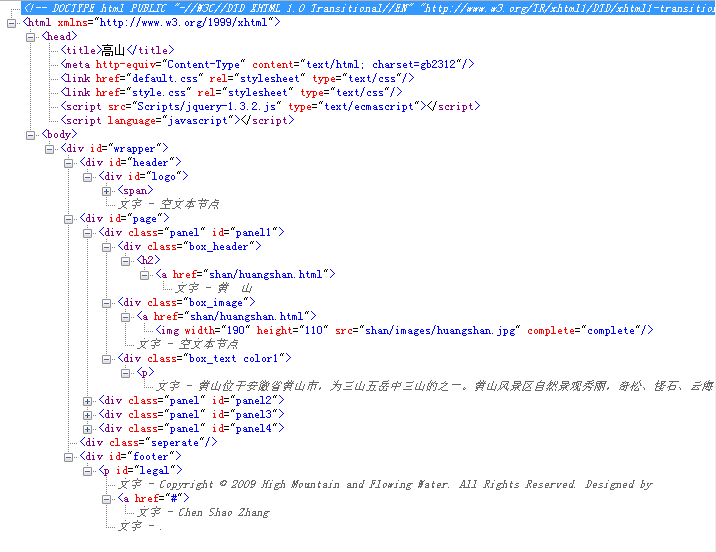716x552 pixels.
Task: Select the div id="wrapper" tag text
Action: pyautogui.click(x=115, y=148)
